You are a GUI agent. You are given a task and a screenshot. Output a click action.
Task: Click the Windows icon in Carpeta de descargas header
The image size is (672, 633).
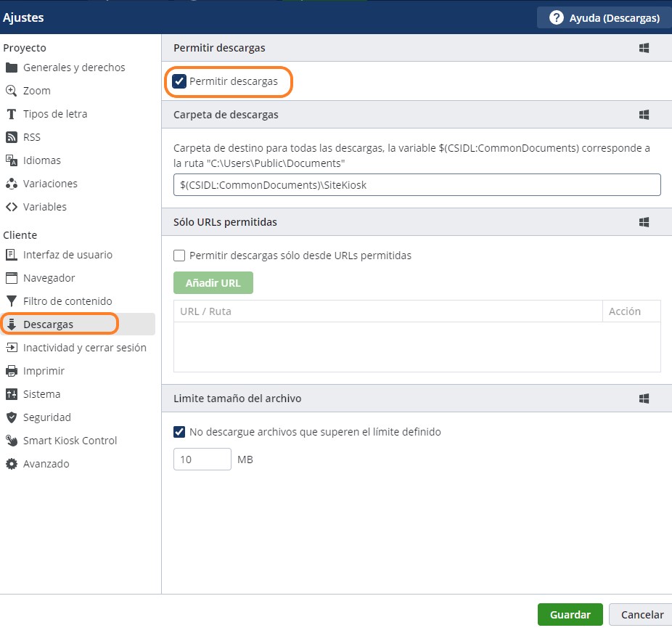643,115
